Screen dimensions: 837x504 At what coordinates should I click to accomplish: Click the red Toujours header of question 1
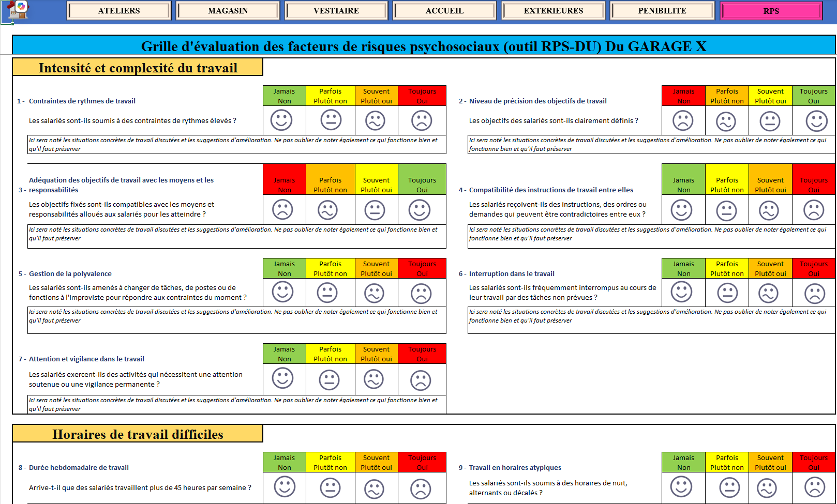(x=422, y=96)
